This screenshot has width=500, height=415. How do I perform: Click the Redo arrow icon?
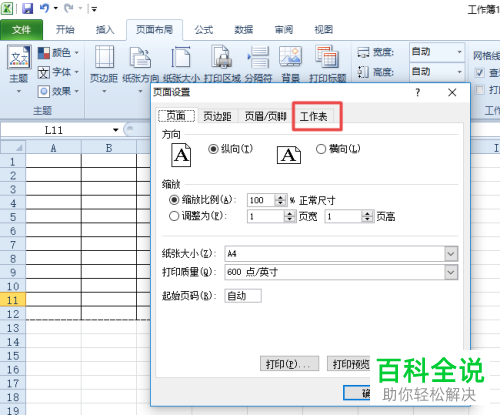(69, 8)
